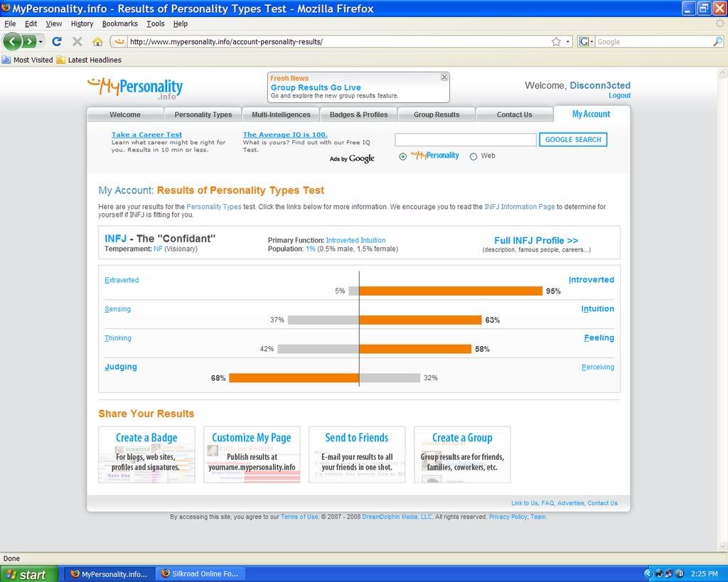728x582 pixels.
Task: Select the Web search radio button
Action: point(473,156)
